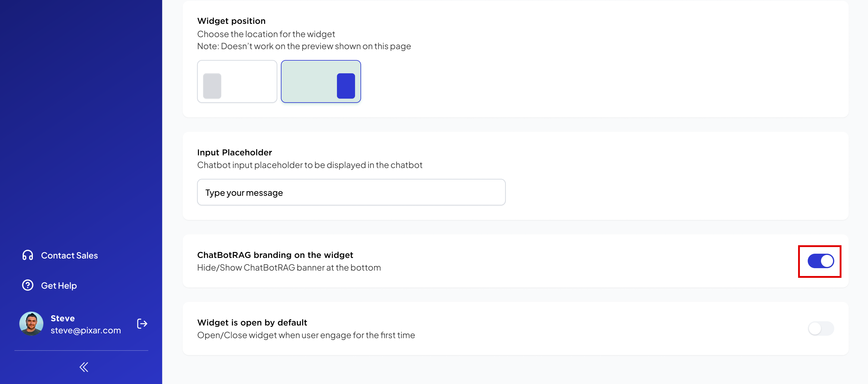Click the Contact Sales headset icon

(28, 255)
